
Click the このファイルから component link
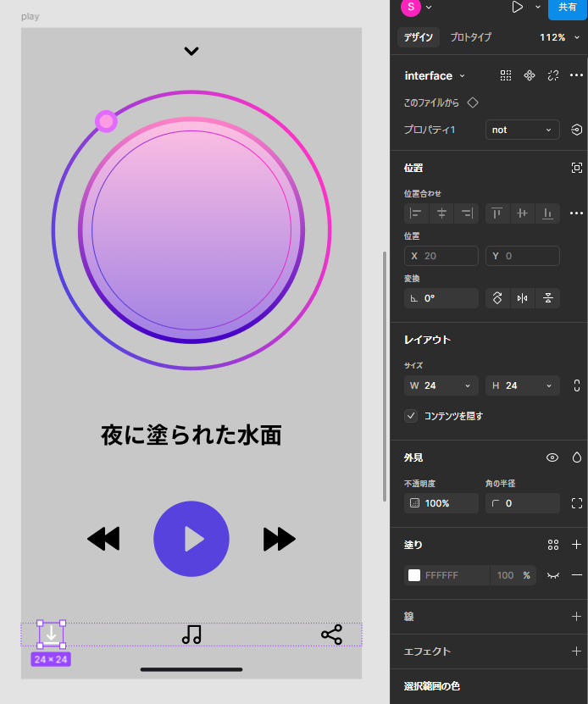coord(441,103)
